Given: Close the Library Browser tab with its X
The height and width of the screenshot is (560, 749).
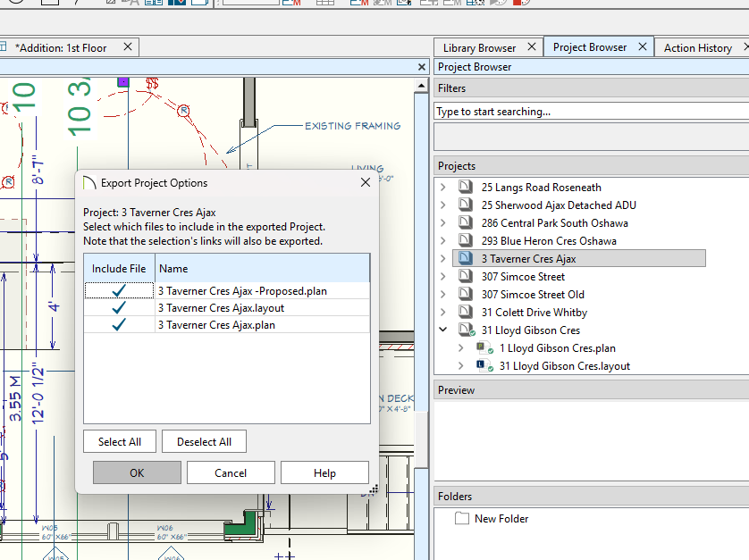Looking at the screenshot, I should pyautogui.click(x=532, y=46).
